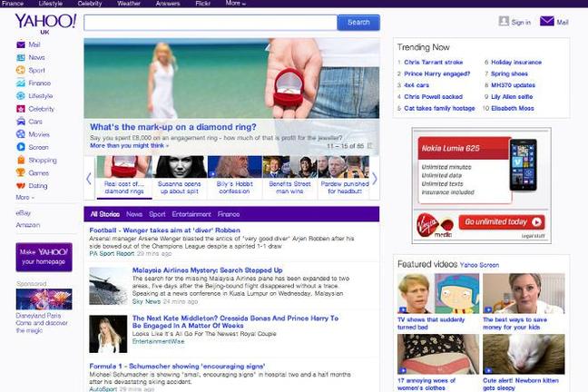Open 'What's the mark-up on a diamond ring?' headline
Image resolution: width=588 pixels, height=392 pixels.
pos(173,127)
